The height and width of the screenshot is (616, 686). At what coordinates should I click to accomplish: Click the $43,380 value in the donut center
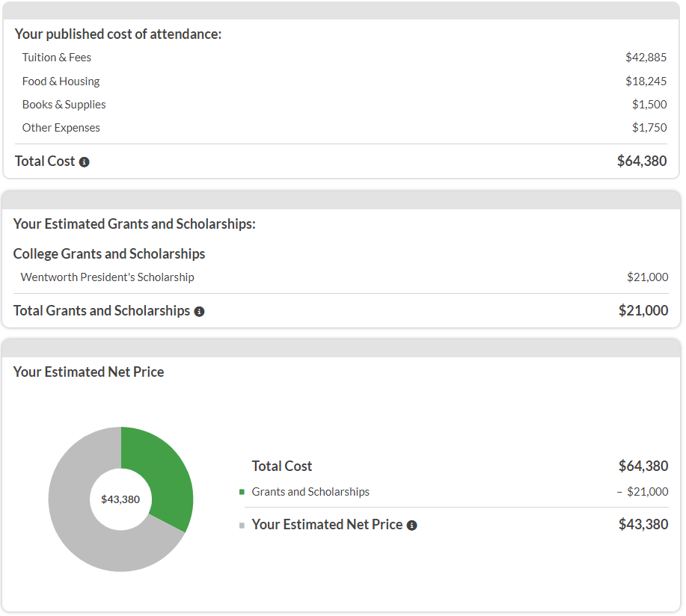[x=120, y=499]
